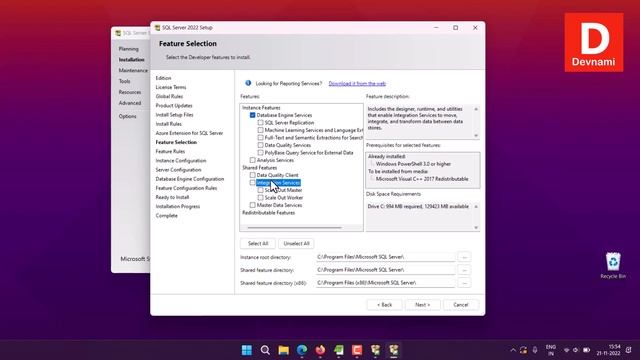Launch Microsoft Edge from the taskbar
This screenshot has width=640, height=360.
pyautogui.click(x=302, y=350)
